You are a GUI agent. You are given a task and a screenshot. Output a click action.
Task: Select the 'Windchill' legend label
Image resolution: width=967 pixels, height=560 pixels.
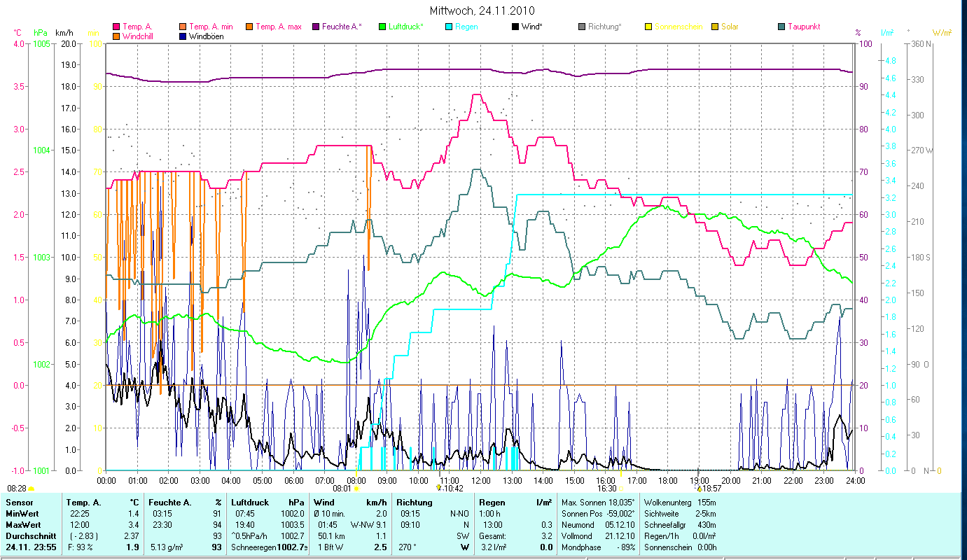point(138,36)
